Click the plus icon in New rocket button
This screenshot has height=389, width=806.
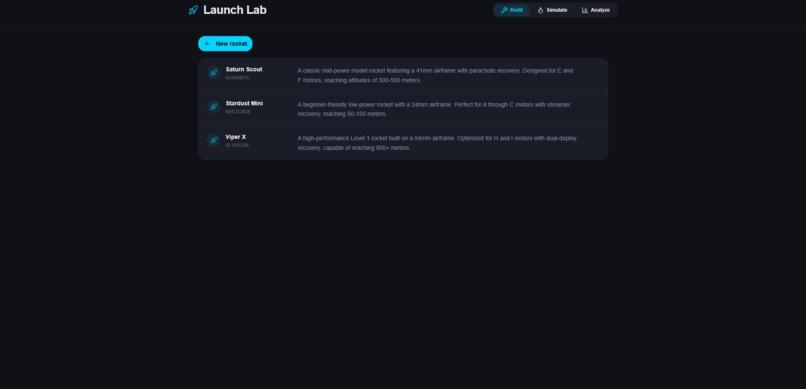pos(207,44)
